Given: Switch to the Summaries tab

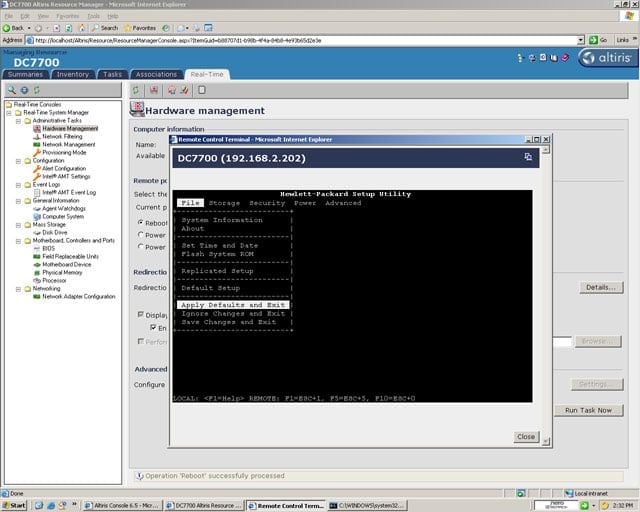Looking at the screenshot, I should [x=25, y=74].
